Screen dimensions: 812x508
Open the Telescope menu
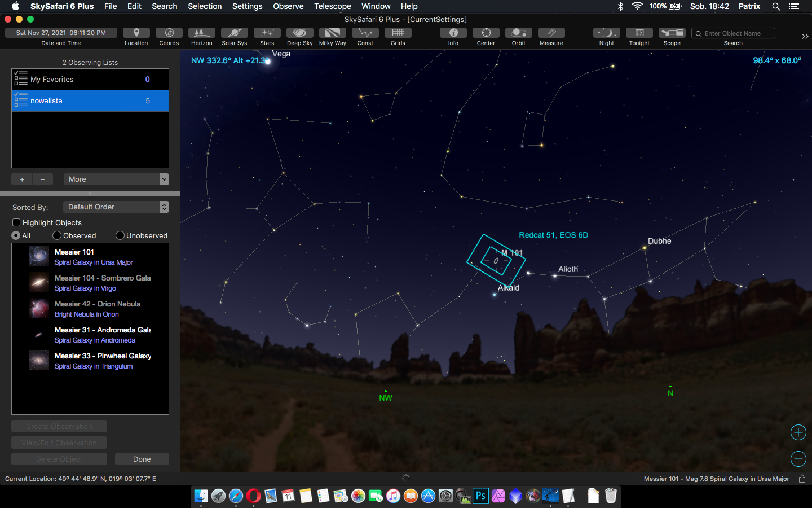pos(333,6)
